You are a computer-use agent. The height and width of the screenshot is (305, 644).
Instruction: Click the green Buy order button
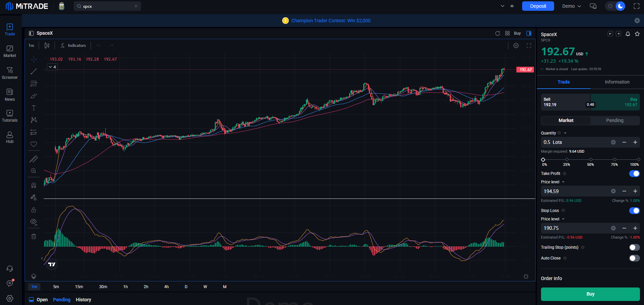click(590, 294)
